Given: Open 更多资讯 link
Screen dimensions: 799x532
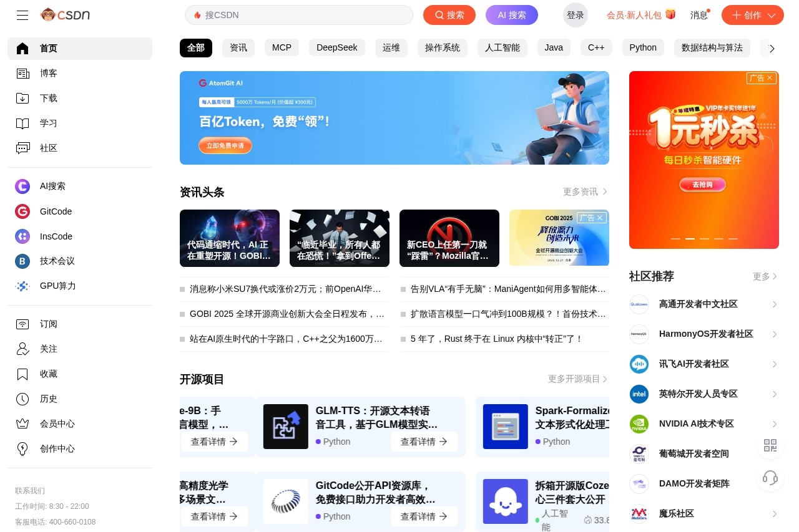Looking at the screenshot, I should [x=585, y=191].
